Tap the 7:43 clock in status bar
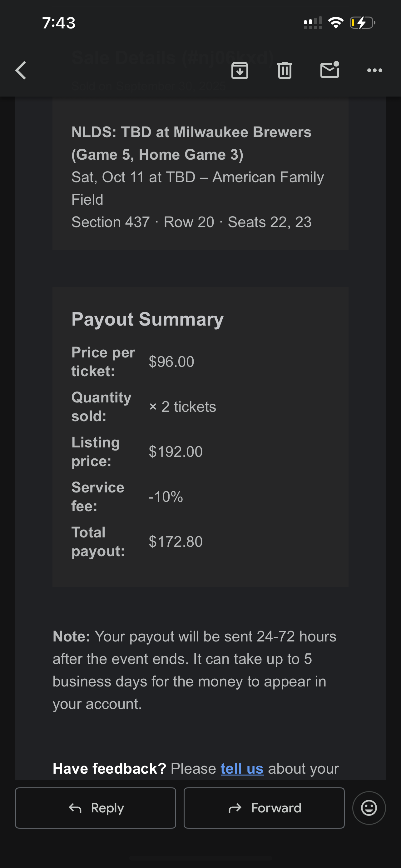The width and height of the screenshot is (401, 868). coord(59,23)
